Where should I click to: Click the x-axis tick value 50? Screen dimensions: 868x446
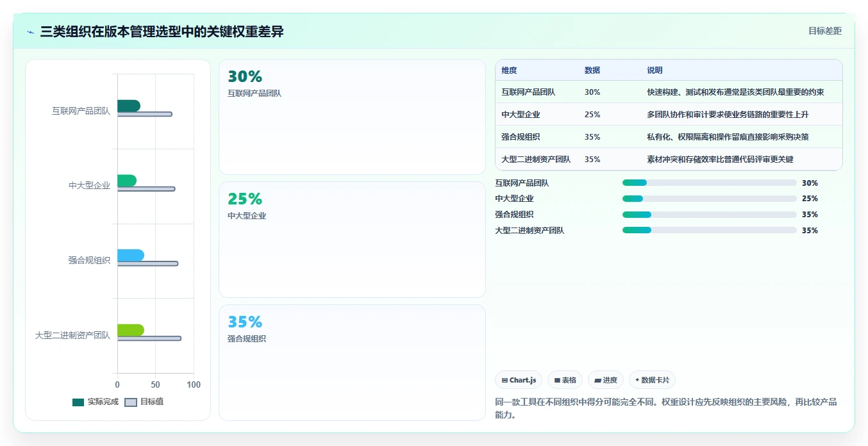(x=155, y=384)
